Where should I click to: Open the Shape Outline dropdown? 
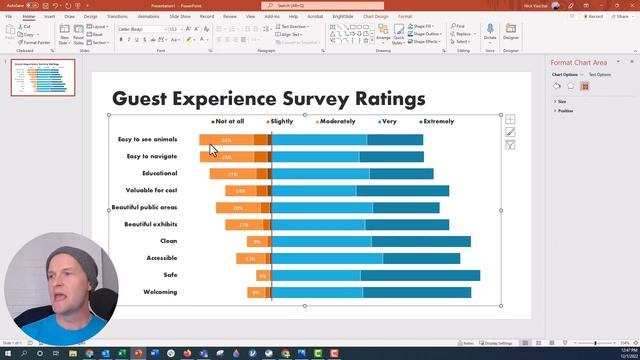pos(425,34)
